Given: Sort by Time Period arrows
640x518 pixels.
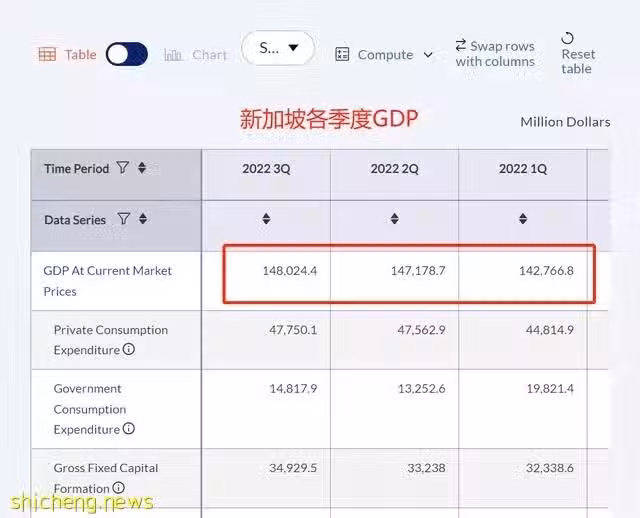Looking at the screenshot, I should click(142, 167).
